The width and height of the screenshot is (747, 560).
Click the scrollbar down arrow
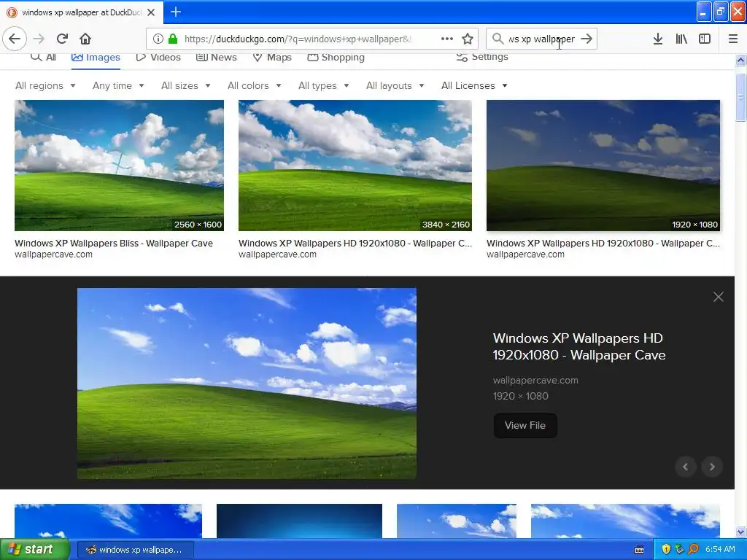coord(741,532)
